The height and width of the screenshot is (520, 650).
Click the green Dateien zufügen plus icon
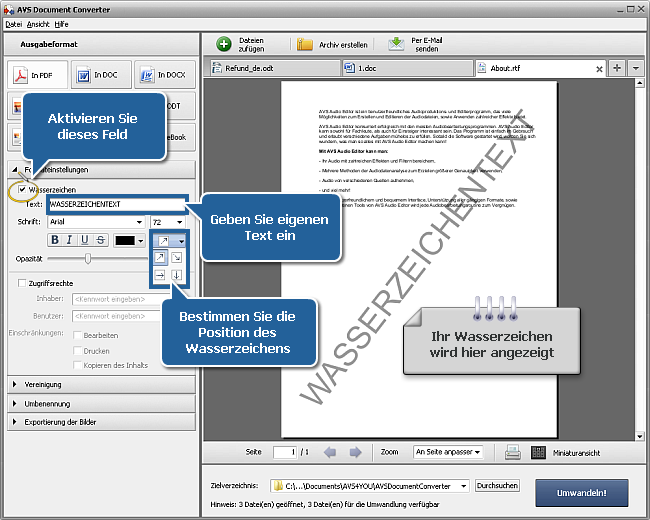point(224,44)
